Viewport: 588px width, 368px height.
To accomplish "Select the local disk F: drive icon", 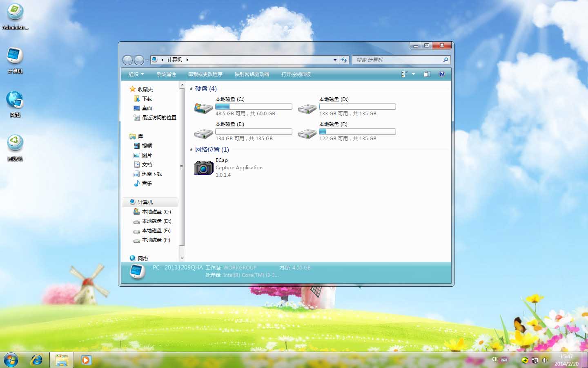I will pos(307,134).
